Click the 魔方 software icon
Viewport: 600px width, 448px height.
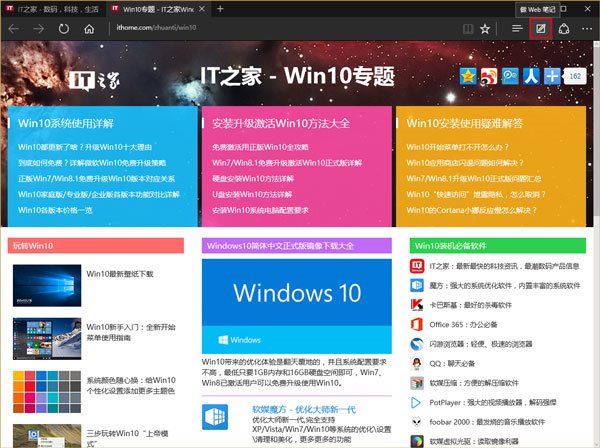pyautogui.click(x=417, y=285)
